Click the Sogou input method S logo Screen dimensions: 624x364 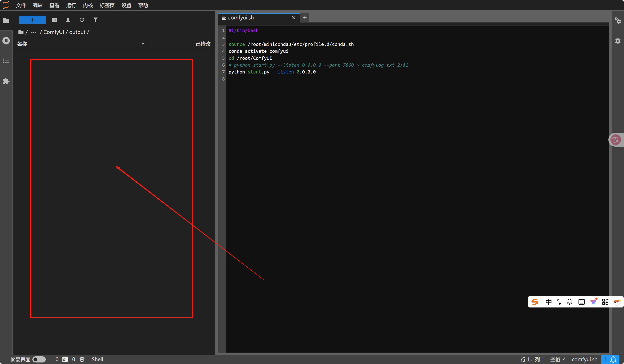click(x=535, y=302)
